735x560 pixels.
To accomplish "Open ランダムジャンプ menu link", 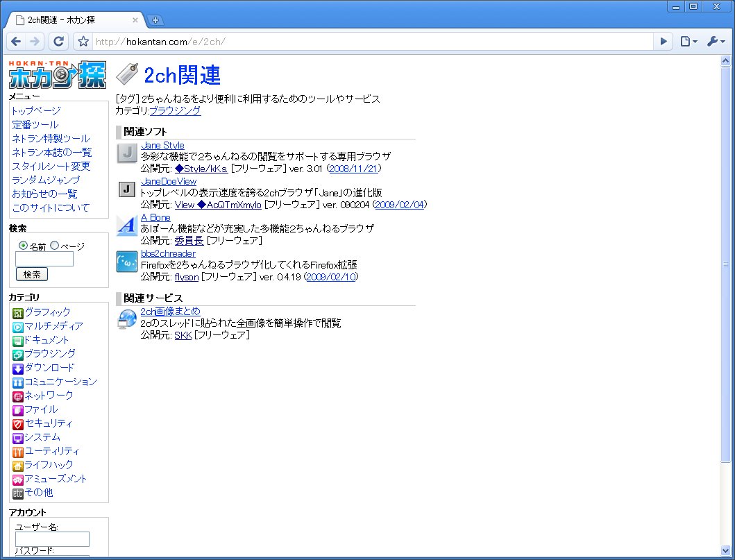I will 46,180.
